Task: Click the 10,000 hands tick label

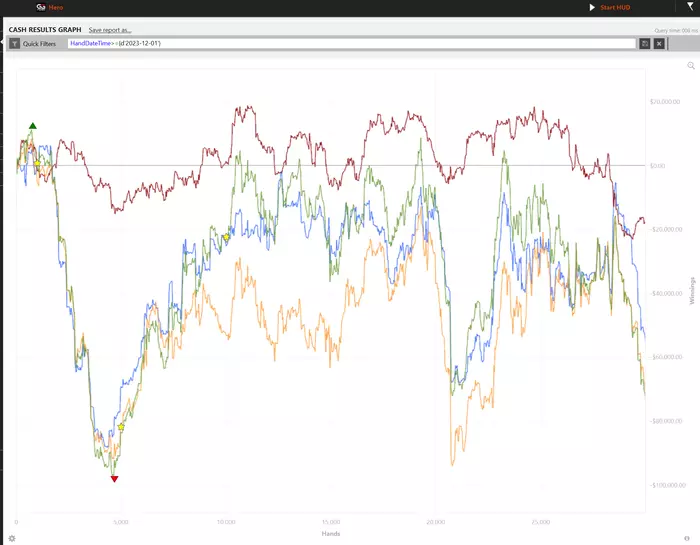Action: (x=226, y=522)
